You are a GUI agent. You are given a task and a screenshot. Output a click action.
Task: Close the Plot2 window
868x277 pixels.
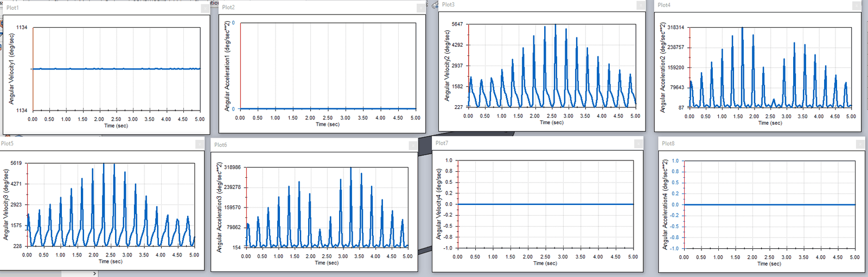[x=421, y=8]
